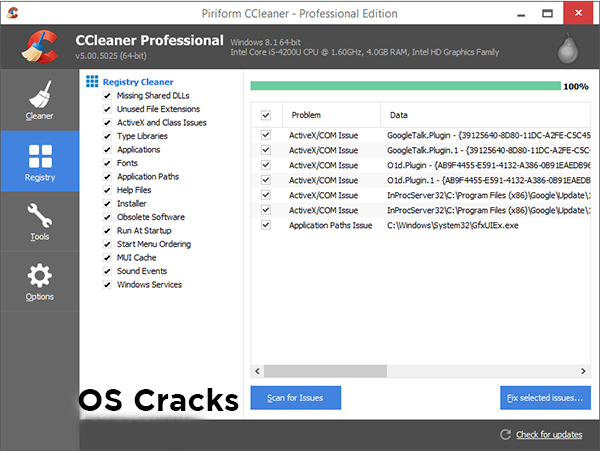The height and width of the screenshot is (451, 600).
Task: Click Fix selected issues button
Action: click(x=545, y=398)
